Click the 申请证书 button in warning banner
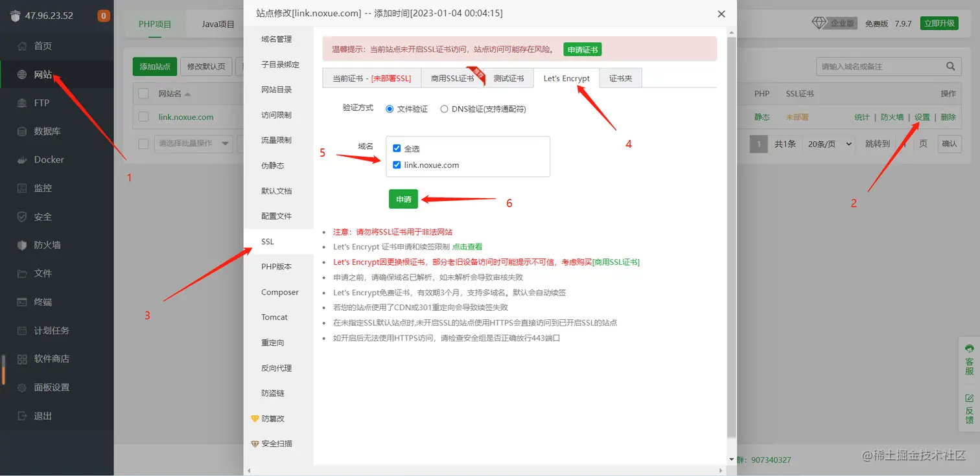980x476 pixels. [582, 49]
